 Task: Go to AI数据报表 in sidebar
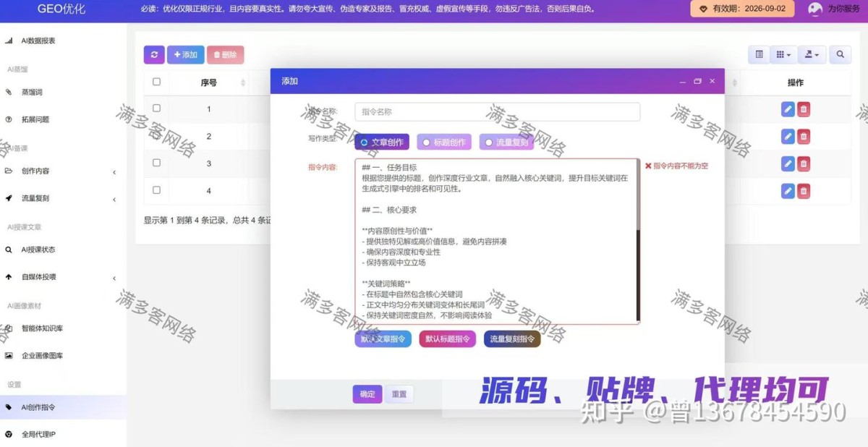tap(38, 41)
